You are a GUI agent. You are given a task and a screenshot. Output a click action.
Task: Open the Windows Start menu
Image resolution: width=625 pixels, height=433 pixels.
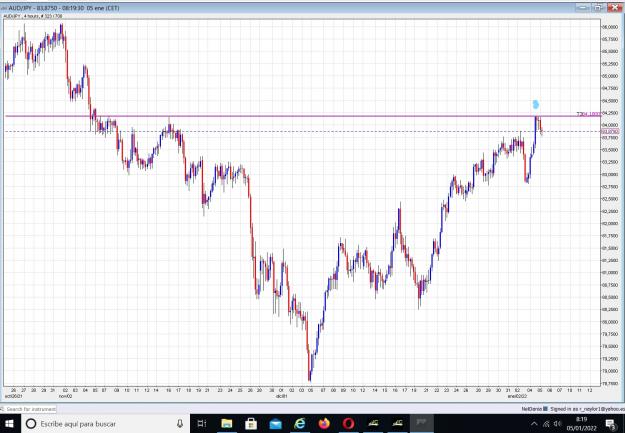click(x=9, y=424)
